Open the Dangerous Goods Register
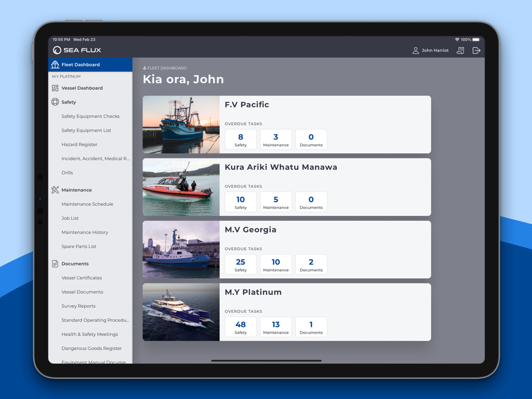 (x=92, y=348)
